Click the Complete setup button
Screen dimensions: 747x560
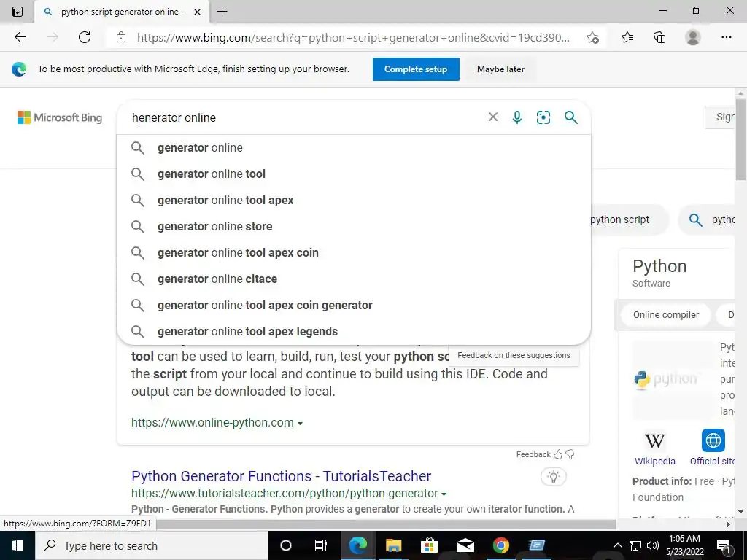(x=416, y=69)
